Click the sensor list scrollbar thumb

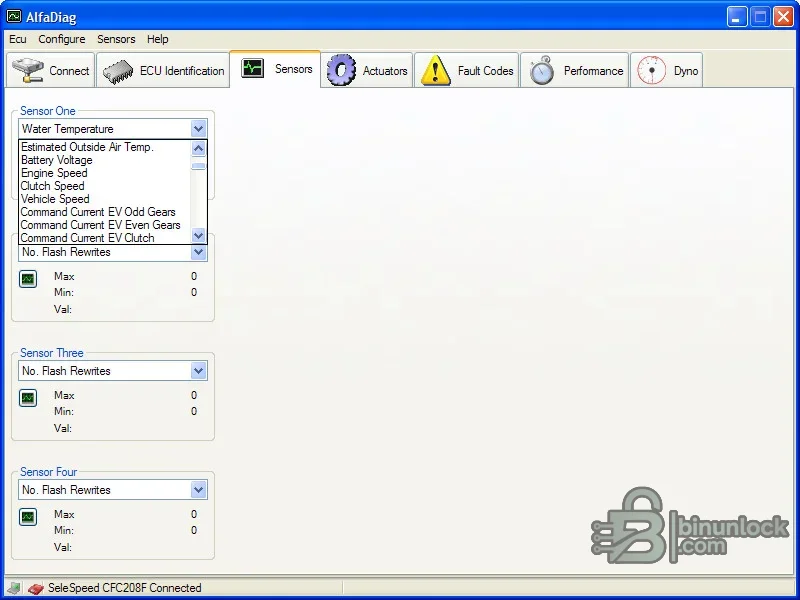point(198,166)
